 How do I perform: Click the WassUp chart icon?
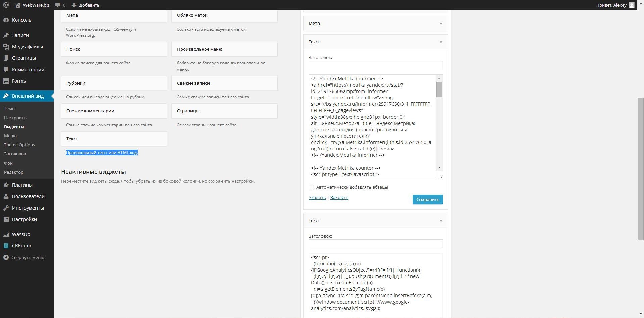click(x=6, y=234)
